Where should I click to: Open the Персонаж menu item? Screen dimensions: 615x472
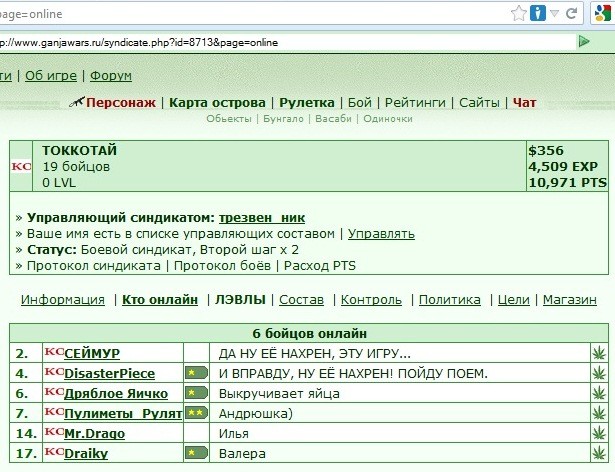point(120,103)
